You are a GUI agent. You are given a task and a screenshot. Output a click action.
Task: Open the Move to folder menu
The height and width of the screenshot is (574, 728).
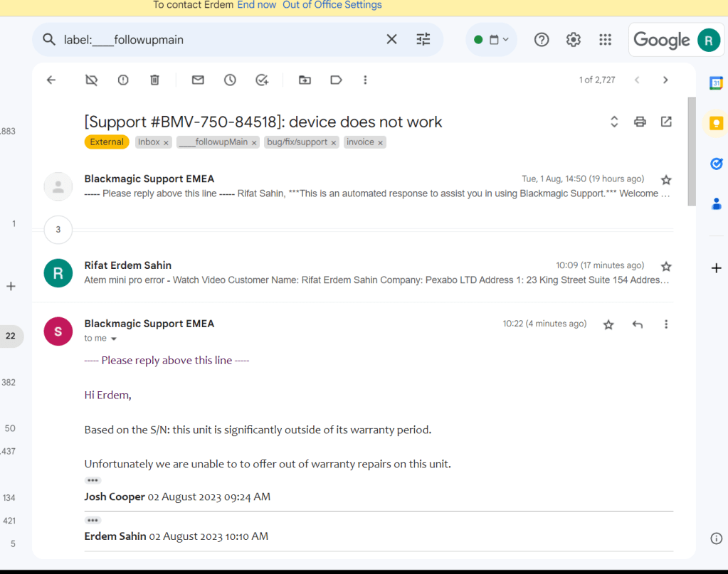coord(305,80)
